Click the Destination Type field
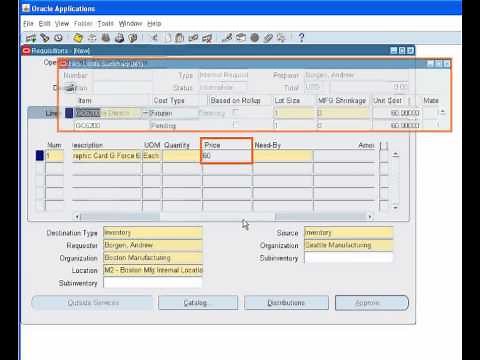 pyautogui.click(x=153, y=233)
